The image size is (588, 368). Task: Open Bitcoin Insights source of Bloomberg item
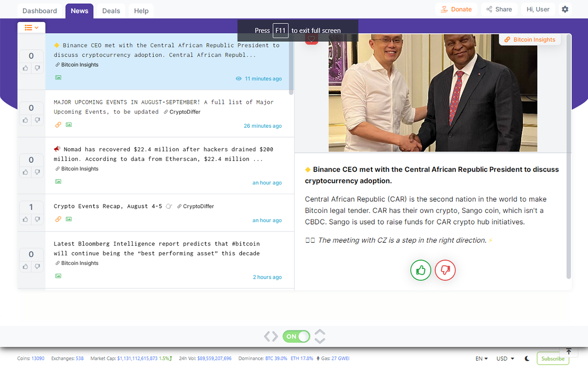pos(77,263)
